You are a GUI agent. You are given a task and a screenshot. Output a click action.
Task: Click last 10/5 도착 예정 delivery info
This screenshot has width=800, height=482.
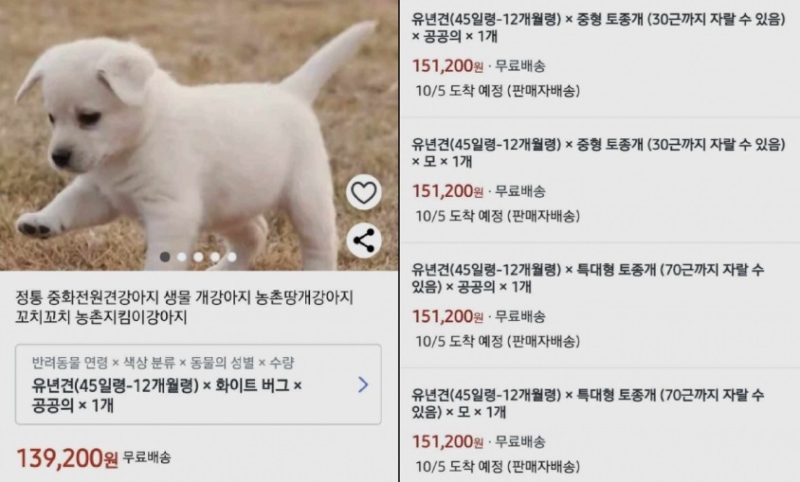coord(497,466)
